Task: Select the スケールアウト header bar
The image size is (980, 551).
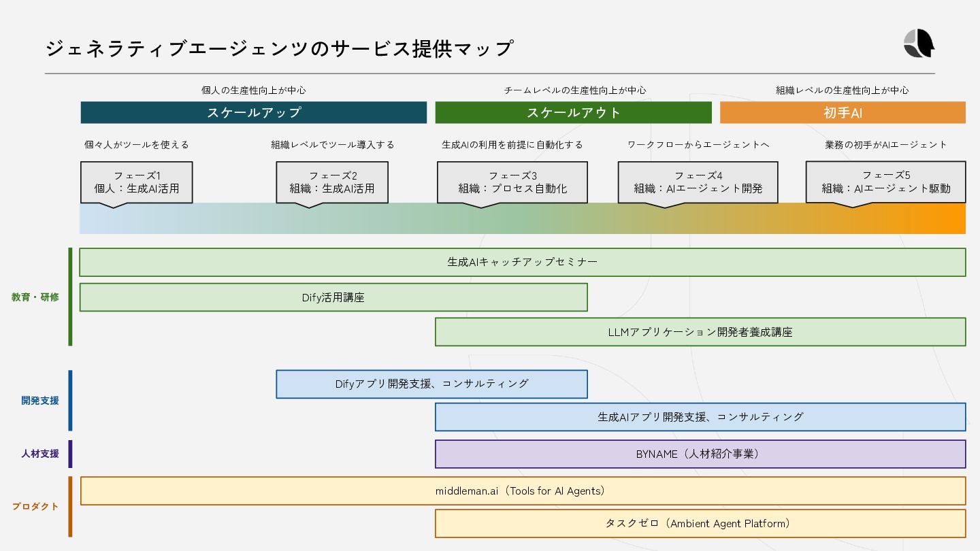Action: tap(574, 113)
